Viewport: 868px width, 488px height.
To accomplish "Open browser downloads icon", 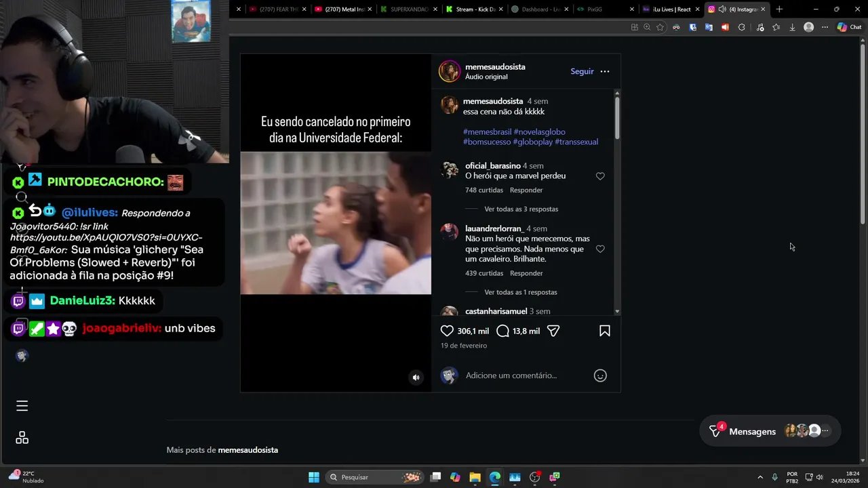I will pos(792,27).
